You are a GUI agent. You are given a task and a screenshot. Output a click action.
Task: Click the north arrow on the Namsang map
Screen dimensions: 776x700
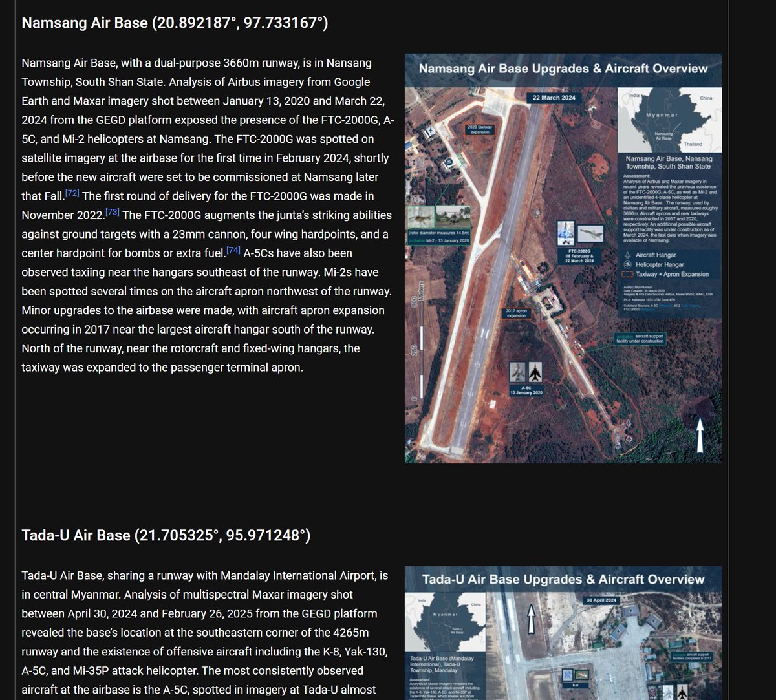click(702, 433)
